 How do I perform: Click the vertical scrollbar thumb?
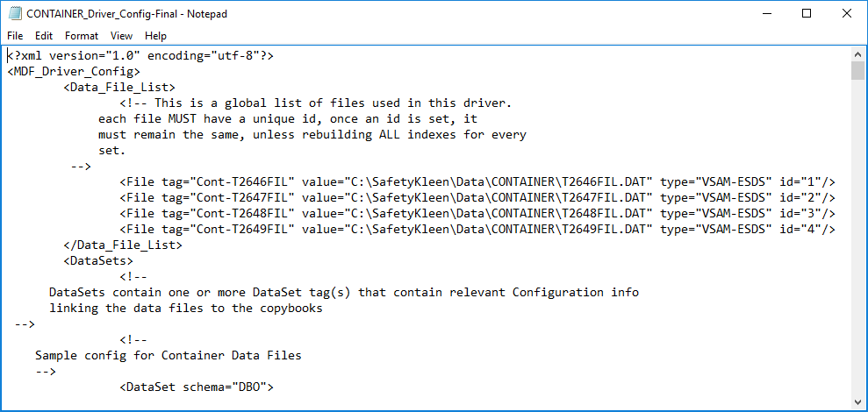[858, 71]
